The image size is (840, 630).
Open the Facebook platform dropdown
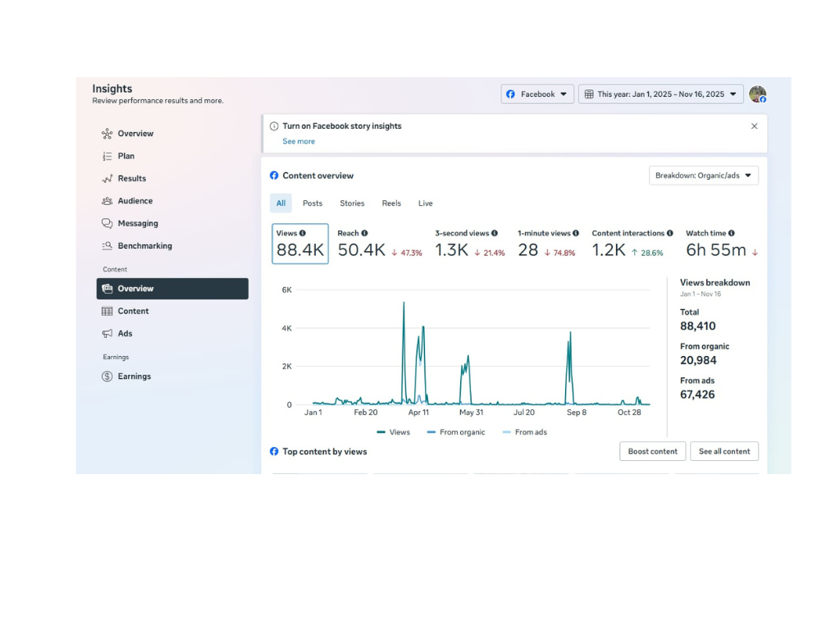tap(537, 94)
